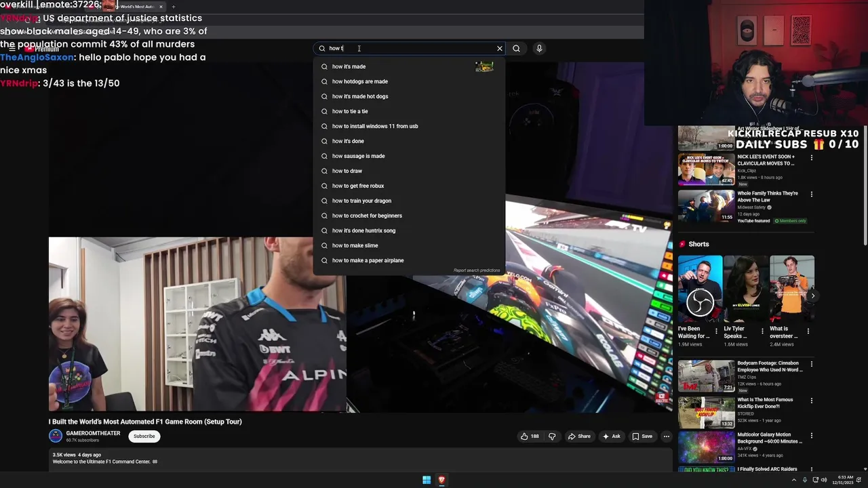Open options for 'Liv Tyler Speaks' Short
Image resolution: width=868 pixels, height=488 pixels.
tap(762, 331)
